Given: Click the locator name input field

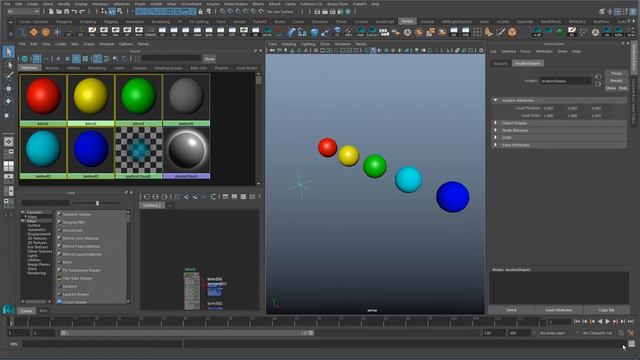Looking at the screenshot, I should [x=566, y=81].
